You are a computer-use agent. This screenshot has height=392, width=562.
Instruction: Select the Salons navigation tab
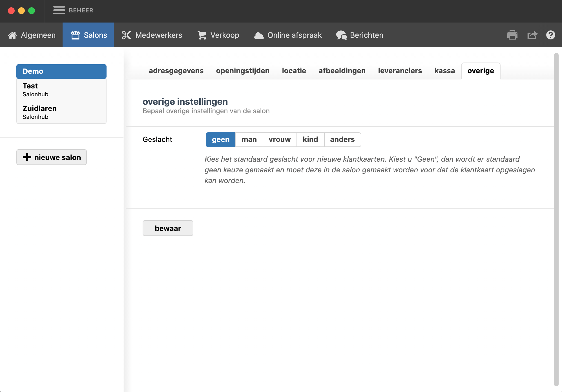[x=88, y=35]
